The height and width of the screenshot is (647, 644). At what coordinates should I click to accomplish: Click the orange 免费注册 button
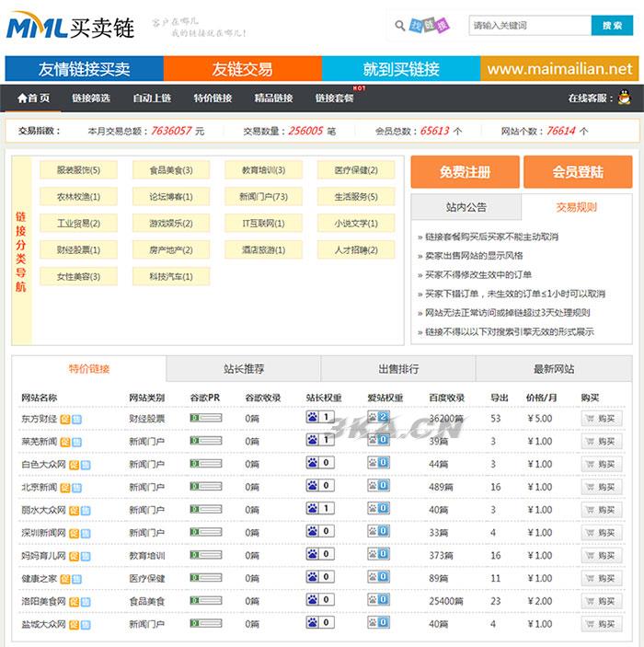point(464,172)
